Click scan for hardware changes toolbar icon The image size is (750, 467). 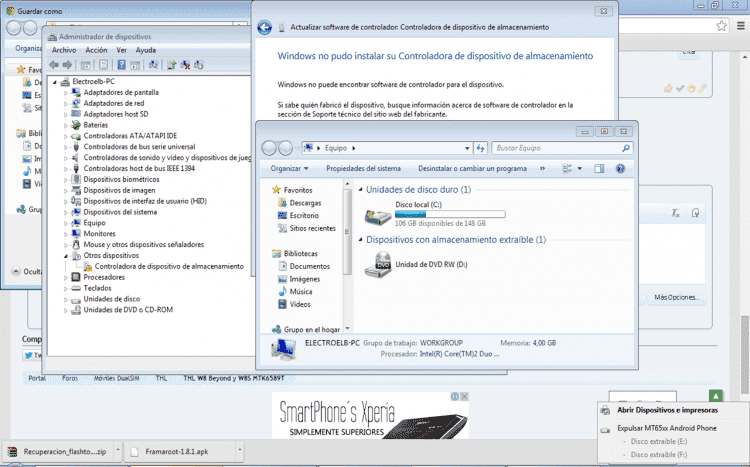click(x=154, y=65)
